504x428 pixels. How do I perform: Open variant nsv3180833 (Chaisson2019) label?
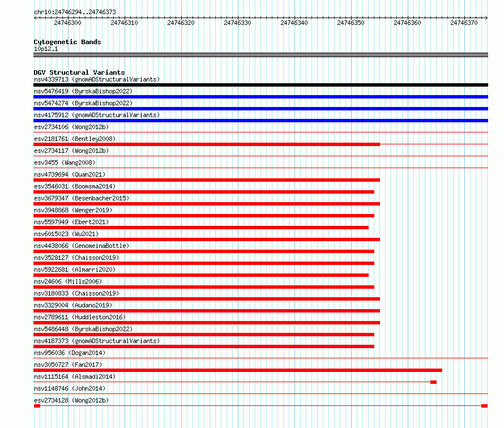(x=76, y=293)
